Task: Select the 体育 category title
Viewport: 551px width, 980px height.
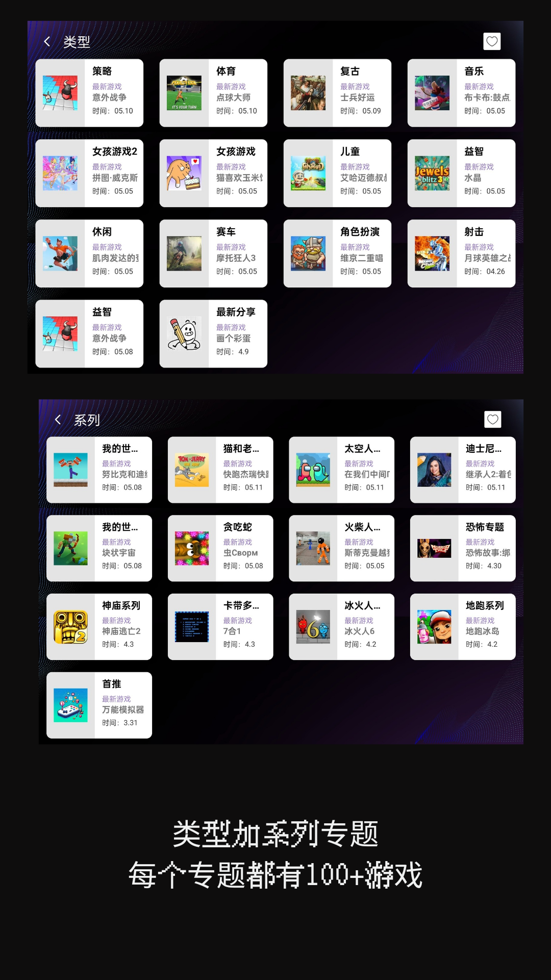Action: click(226, 71)
